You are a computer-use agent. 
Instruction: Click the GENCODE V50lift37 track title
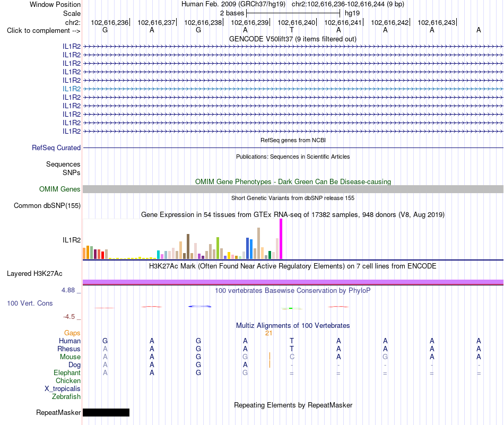(x=293, y=39)
